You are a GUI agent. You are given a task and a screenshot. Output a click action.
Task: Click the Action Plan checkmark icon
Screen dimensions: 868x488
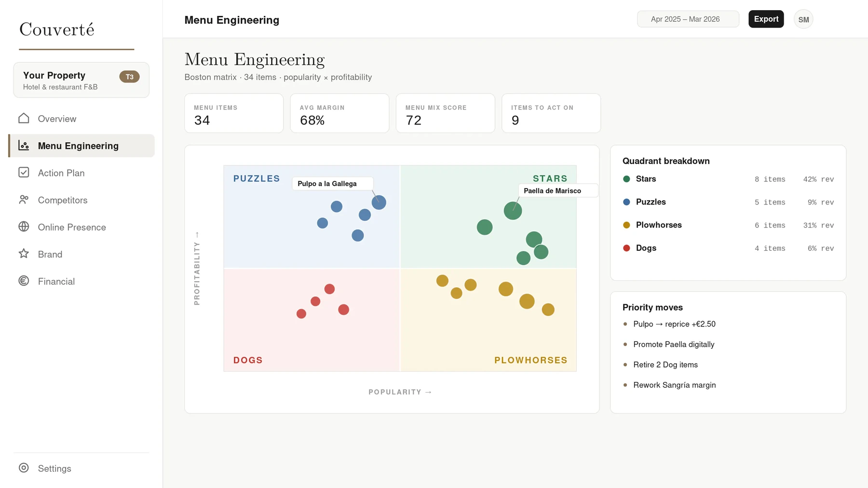click(24, 172)
